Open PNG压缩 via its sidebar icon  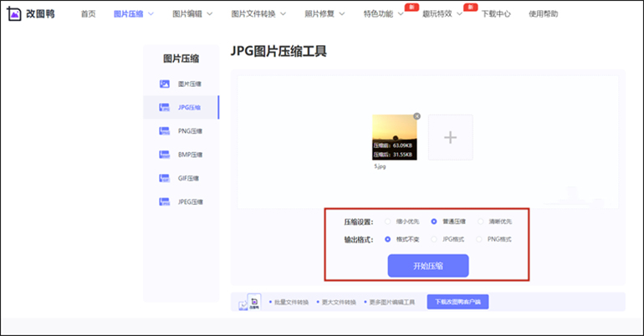click(x=165, y=131)
